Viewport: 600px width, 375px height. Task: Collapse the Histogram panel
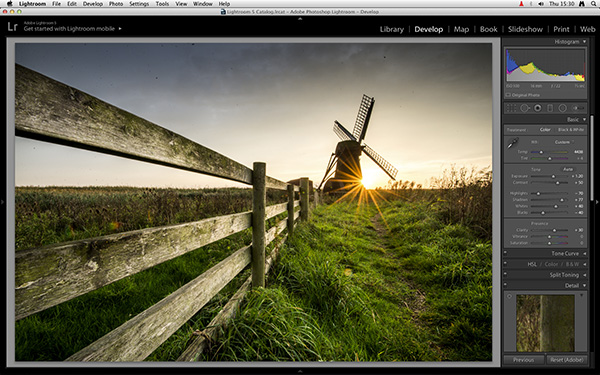(x=584, y=42)
